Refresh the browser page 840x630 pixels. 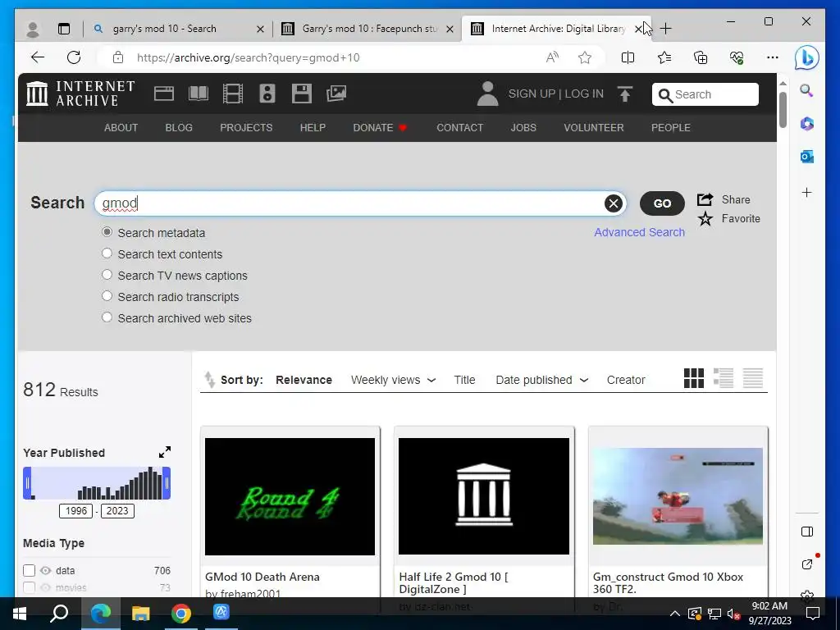coord(74,57)
